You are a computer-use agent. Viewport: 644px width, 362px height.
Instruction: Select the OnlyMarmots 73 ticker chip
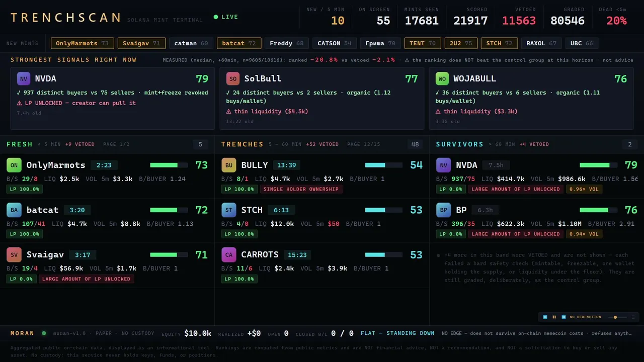coord(83,43)
